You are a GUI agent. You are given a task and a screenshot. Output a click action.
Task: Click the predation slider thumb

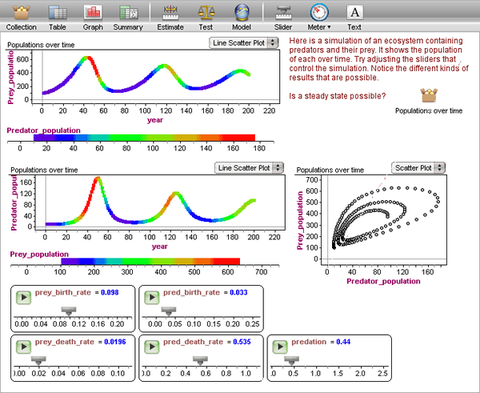coord(292,361)
